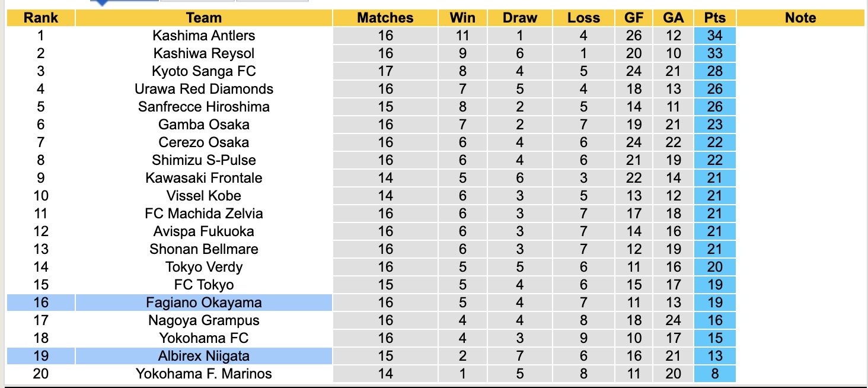Select Yokohama F. Marinos' 8 points cell
The width and height of the screenshot is (868, 388).
(715, 374)
